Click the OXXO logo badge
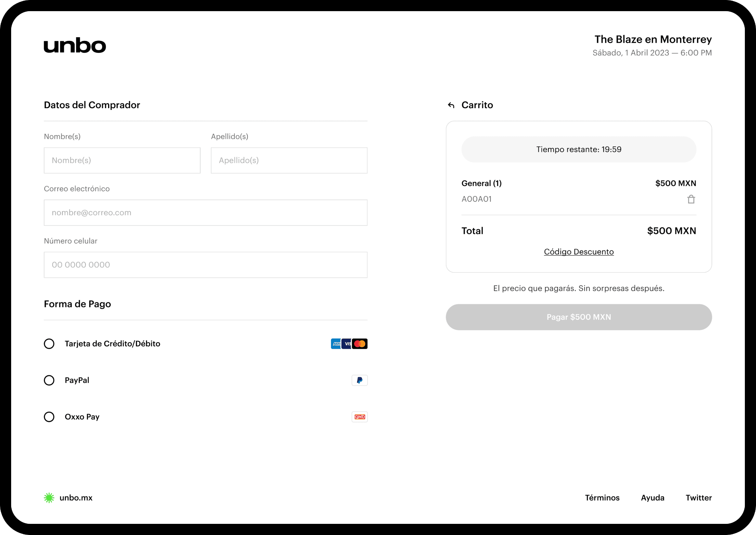756x535 pixels. click(x=359, y=416)
